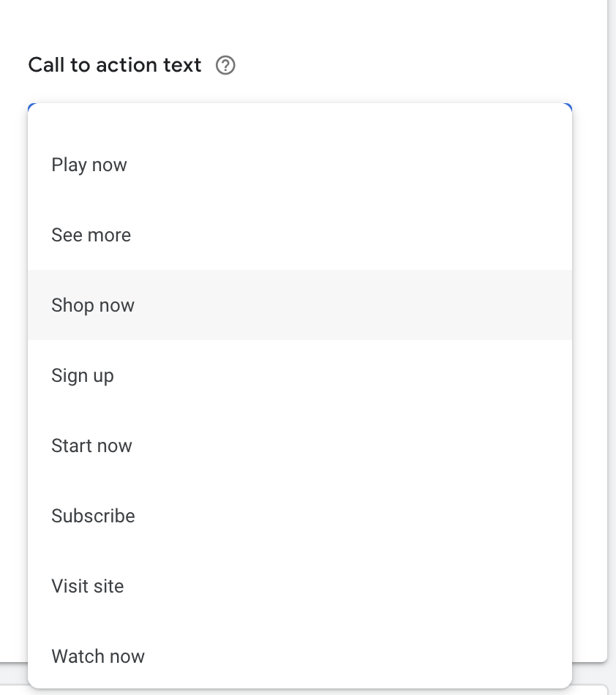
Task: Set the call to action to 'Play now'
Action: coord(89,165)
